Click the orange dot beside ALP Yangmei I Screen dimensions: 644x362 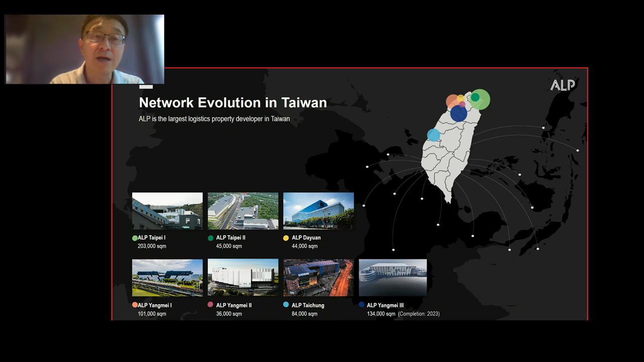[135, 305]
